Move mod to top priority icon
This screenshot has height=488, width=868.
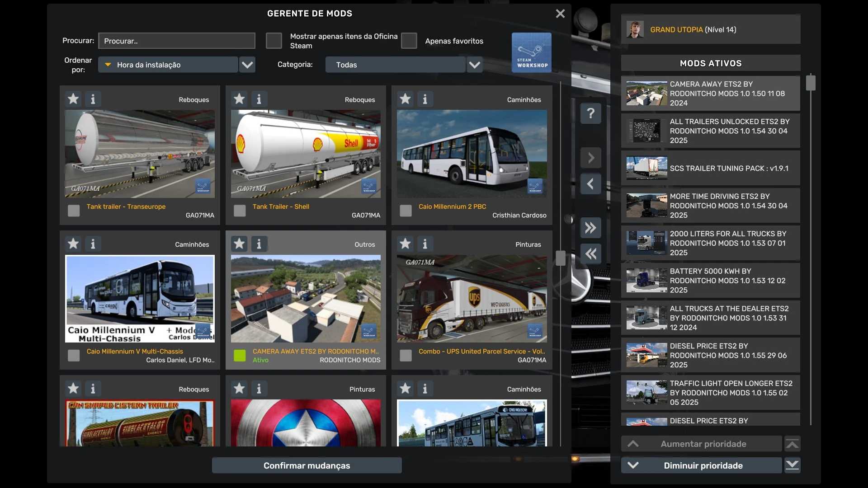(x=792, y=444)
